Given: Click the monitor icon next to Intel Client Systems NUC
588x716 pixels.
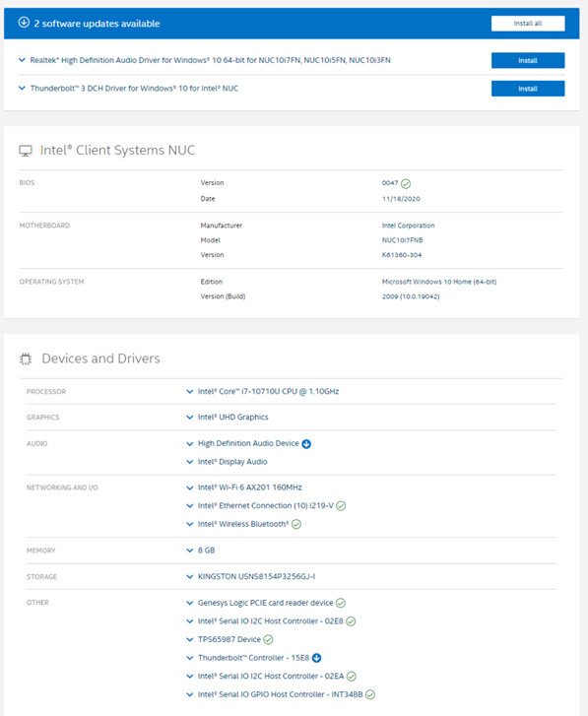Looking at the screenshot, I should click(x=26, y=151).
